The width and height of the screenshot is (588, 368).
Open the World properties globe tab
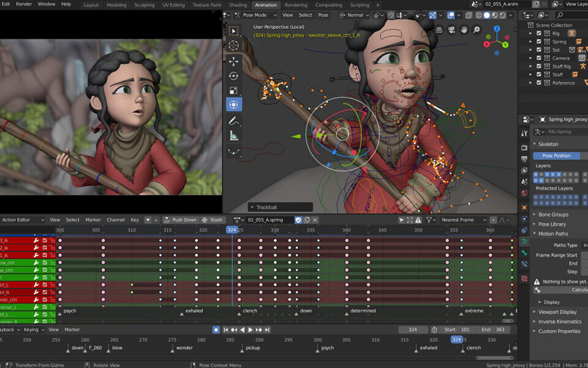pyautogui.click(x=524, y=193)
